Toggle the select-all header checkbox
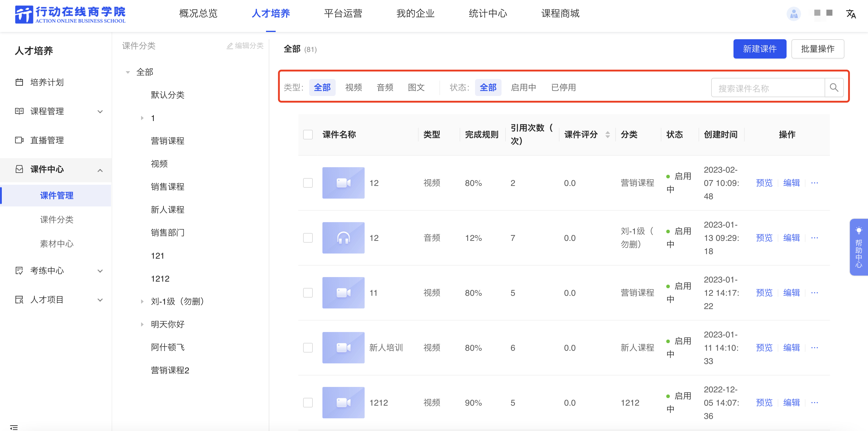This screenshot has width=868, height=431. click(308, 135)
